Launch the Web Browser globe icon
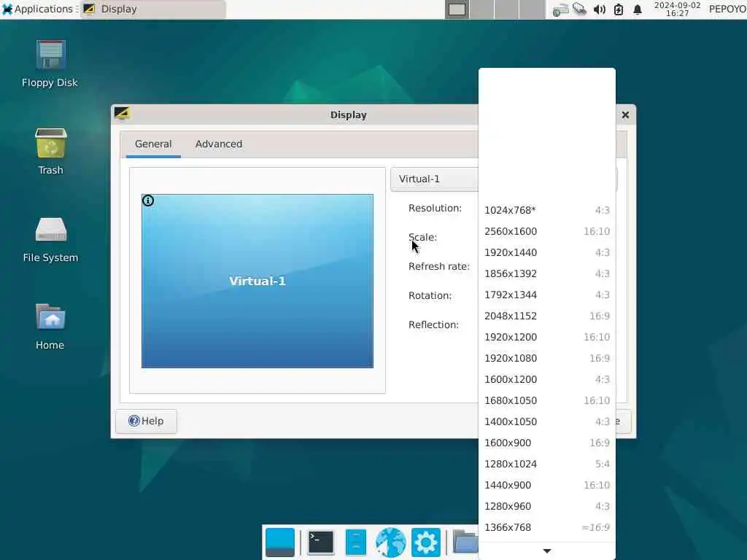 click(x=391, y=542)
